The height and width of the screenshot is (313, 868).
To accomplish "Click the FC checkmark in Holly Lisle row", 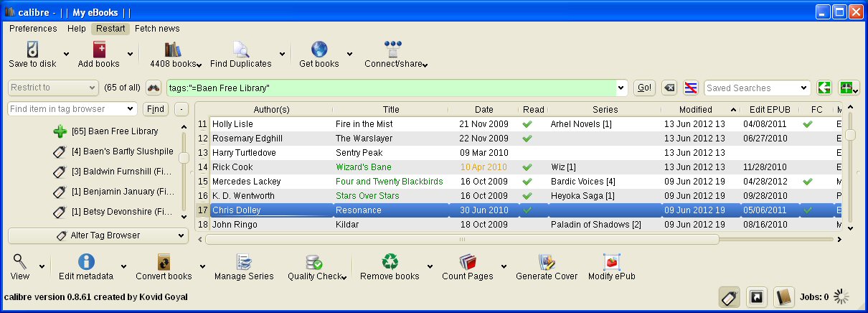I will (807, 123).
